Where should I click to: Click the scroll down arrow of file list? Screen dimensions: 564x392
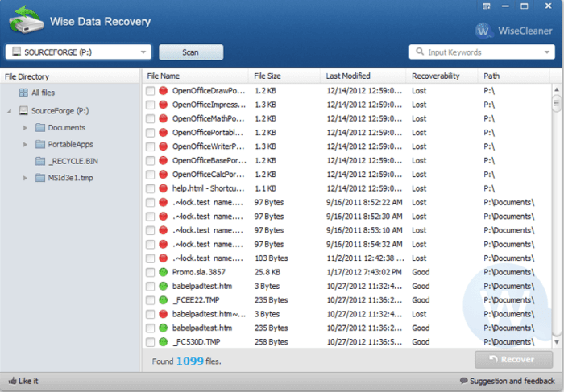[557, 342]
